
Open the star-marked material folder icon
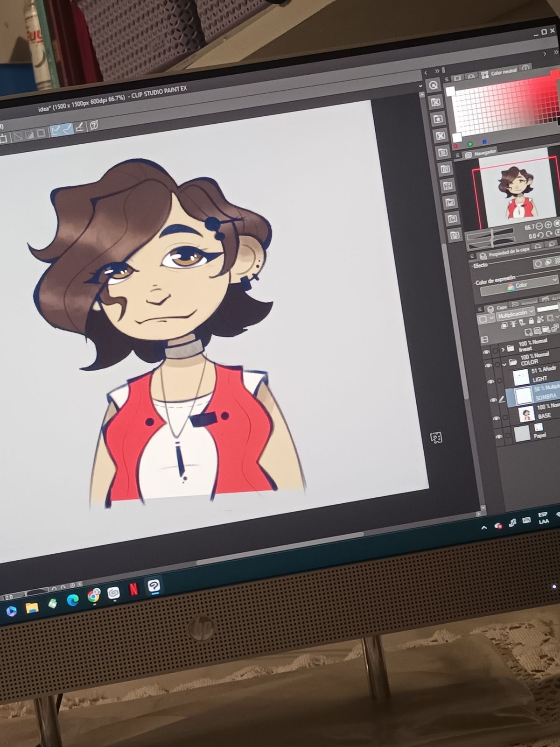point(438,119)
